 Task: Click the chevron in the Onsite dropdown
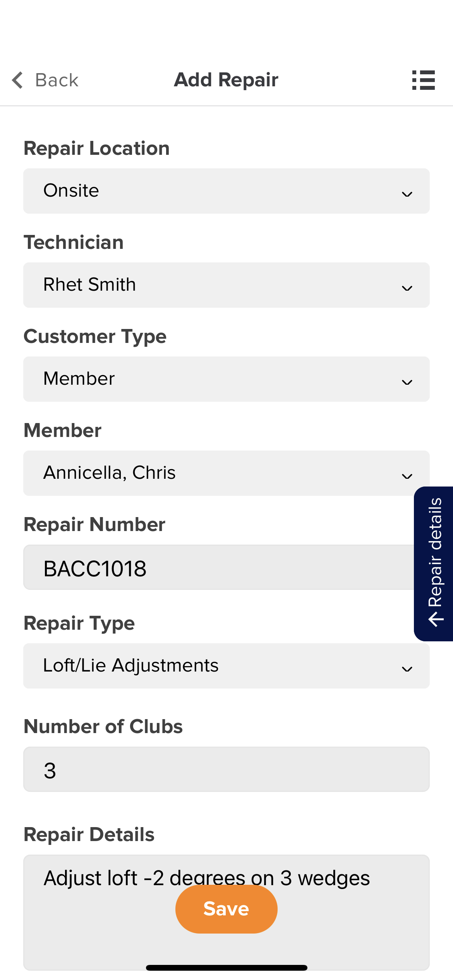point(407,194)
